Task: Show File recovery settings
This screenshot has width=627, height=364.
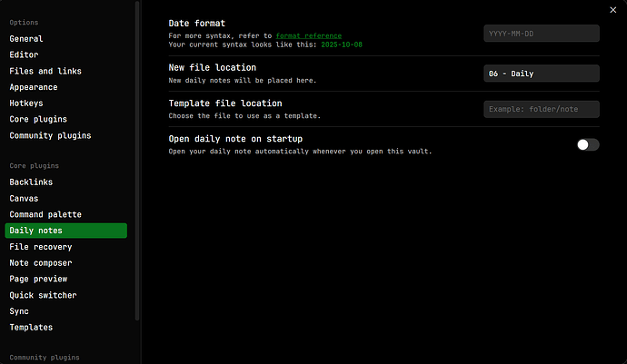Action: pyautogui.click(x=41, y=247)
